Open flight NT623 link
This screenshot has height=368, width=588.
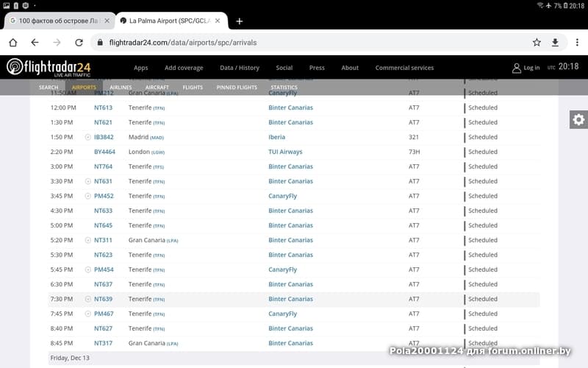point(103,255)
